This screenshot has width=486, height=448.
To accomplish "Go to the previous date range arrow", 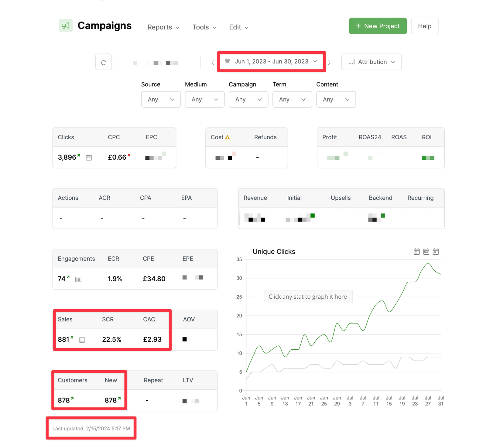I will point(213,63).
